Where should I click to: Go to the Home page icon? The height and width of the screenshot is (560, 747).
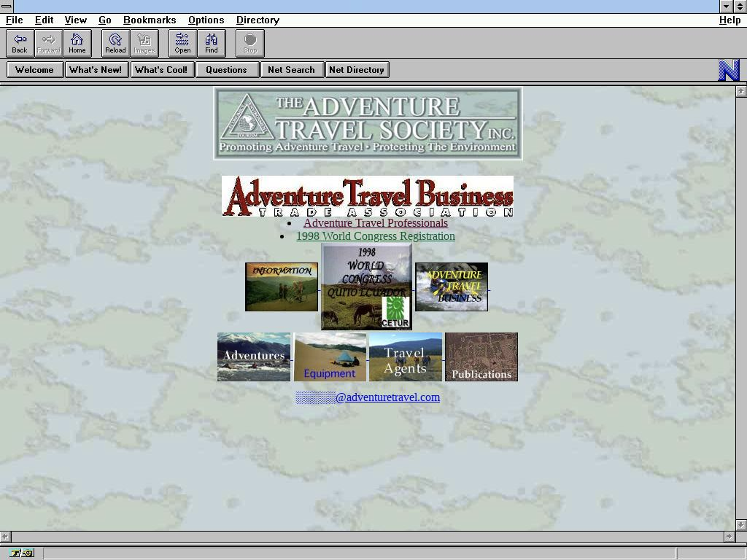(77, 43)
